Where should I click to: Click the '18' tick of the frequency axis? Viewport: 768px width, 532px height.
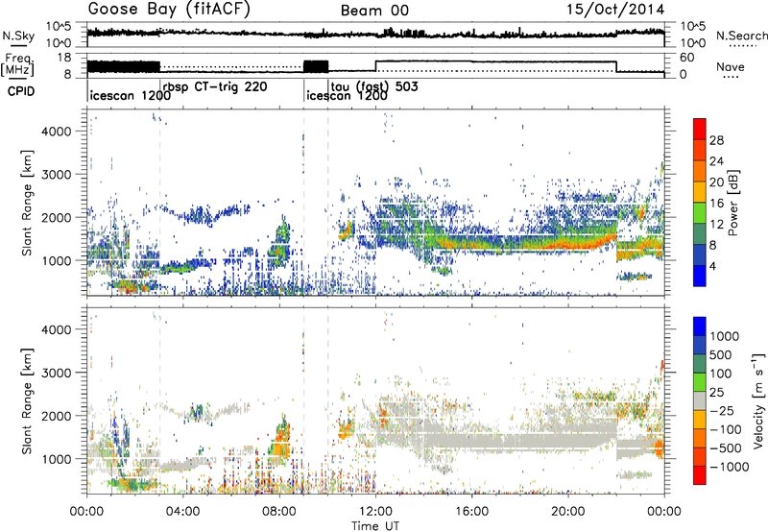pos(64,58)
